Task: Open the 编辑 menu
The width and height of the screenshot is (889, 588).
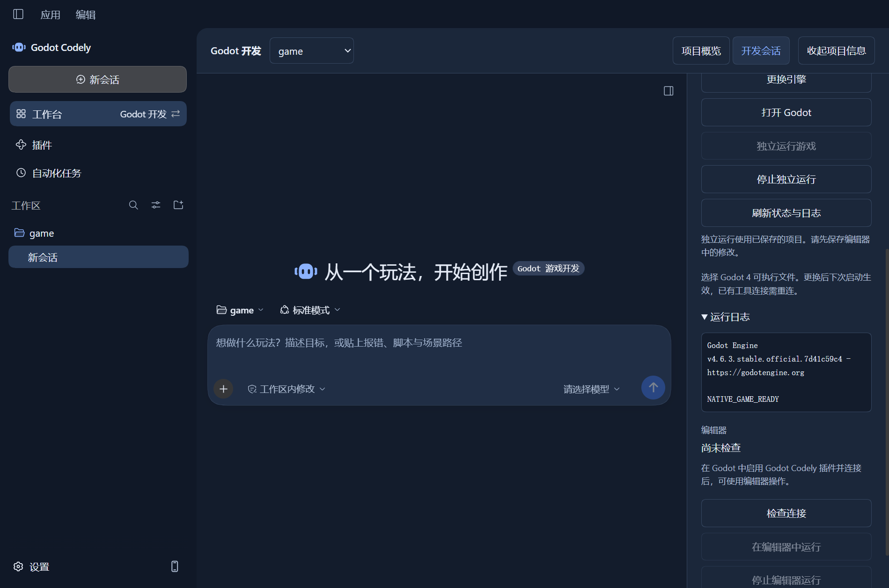Action: [86, 15]
